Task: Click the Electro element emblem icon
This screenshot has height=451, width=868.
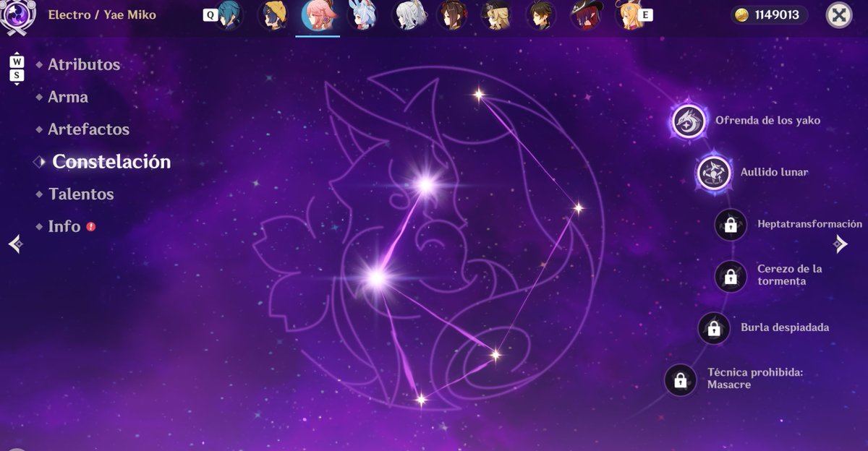Action: pyautogui.click(x=17, y=15)
